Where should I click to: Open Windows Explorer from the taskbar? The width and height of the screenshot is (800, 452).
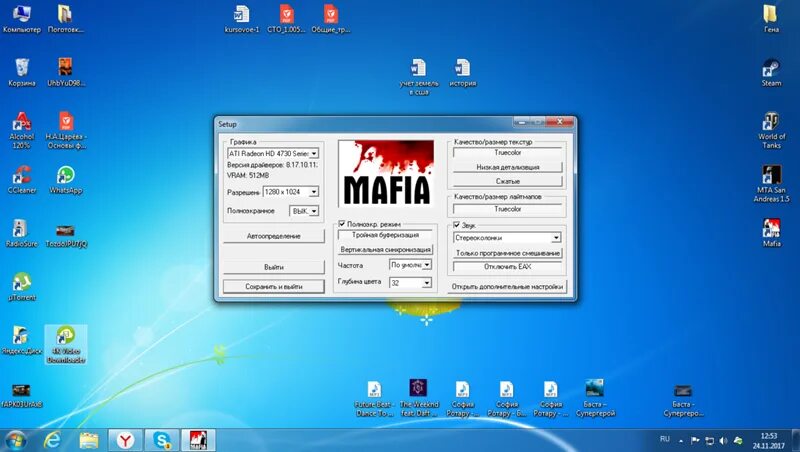click(88, 440)
